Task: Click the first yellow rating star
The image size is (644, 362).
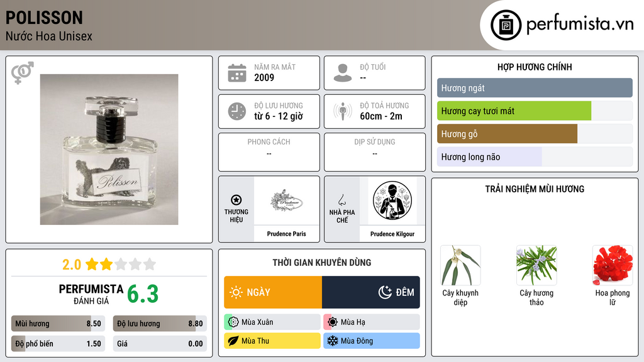Action: (x=92, y=264)
